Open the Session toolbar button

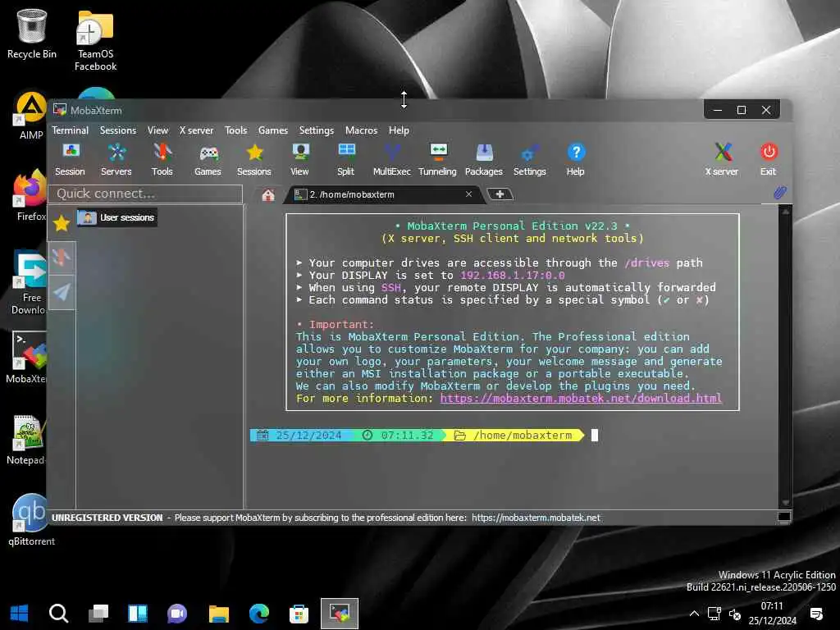coord(71,160)
